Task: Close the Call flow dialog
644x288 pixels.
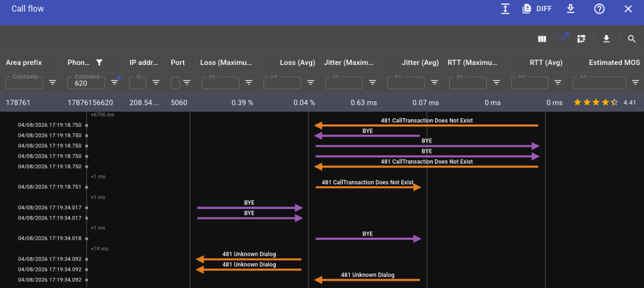Action: coord(628,9)
